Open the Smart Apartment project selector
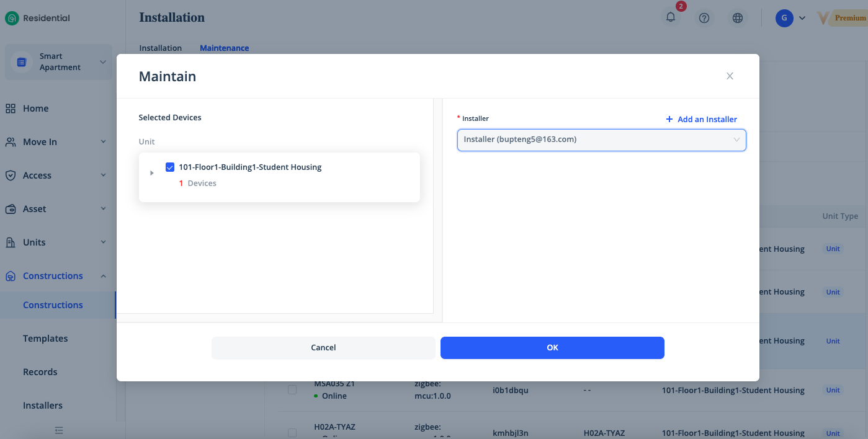The image size is (868, 439). (x=59, y=62)
